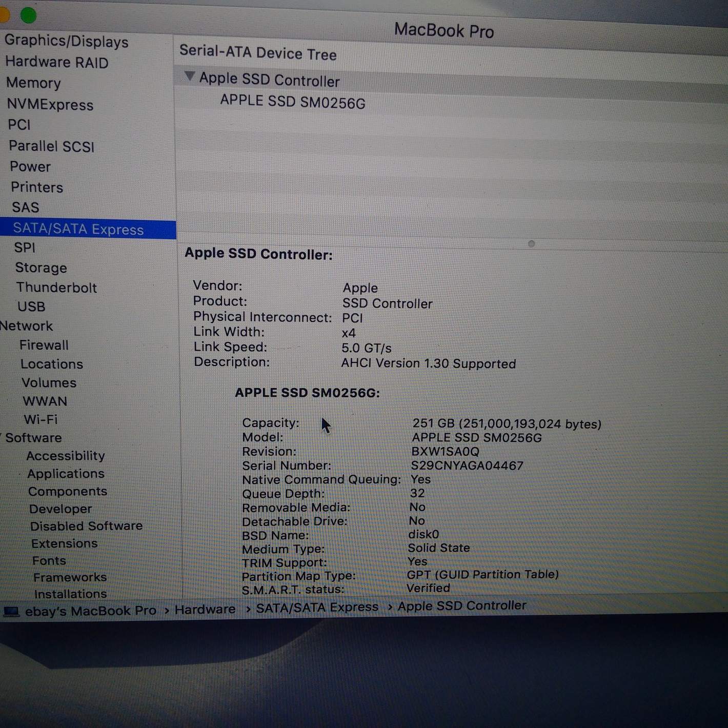The image size is (728, 728).
Task: Select SATA/SATA Express in sidebar
Action: pyautogui.click(x=88, y=229)
